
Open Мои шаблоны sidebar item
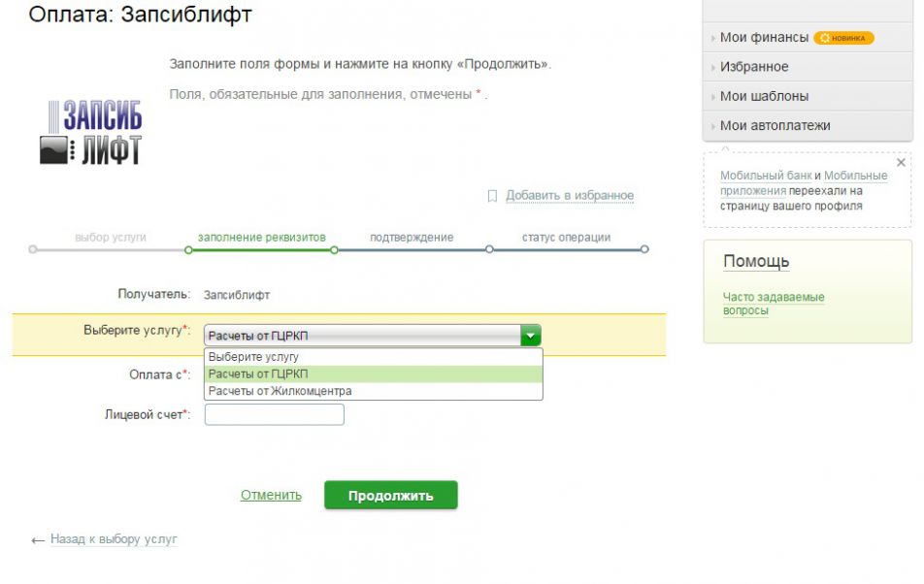(x=764, y=96)
